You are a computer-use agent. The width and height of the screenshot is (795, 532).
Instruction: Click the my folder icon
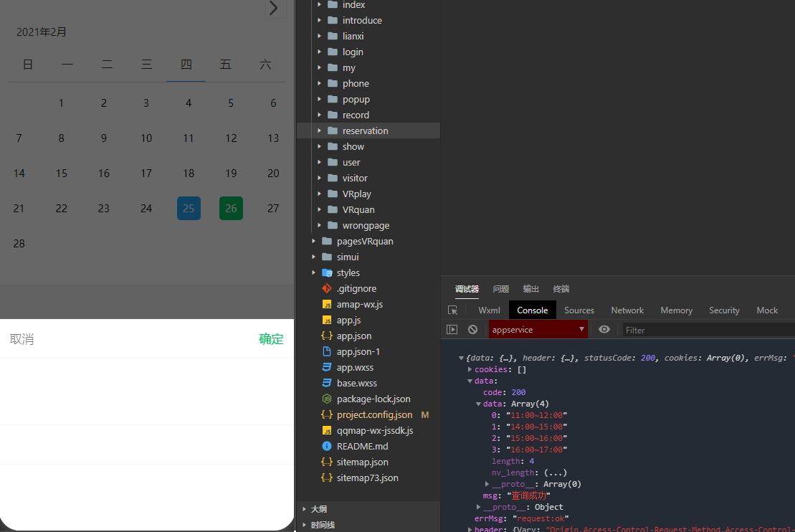click(333, 67)
